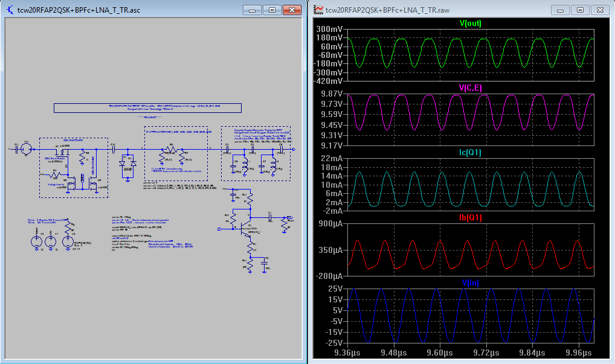Screen dimensions: 615x364
Task: Select the Ic(Q1) trace label
Action: click(471, 152)
